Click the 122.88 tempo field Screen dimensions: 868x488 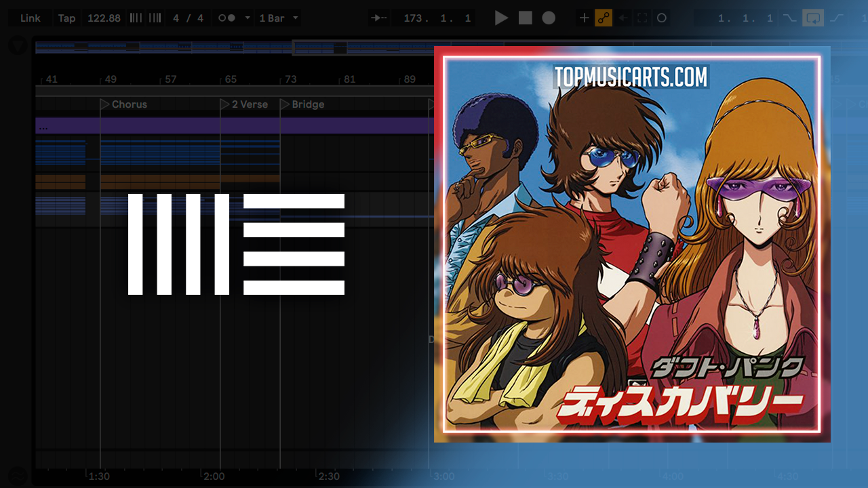(104, 18)
